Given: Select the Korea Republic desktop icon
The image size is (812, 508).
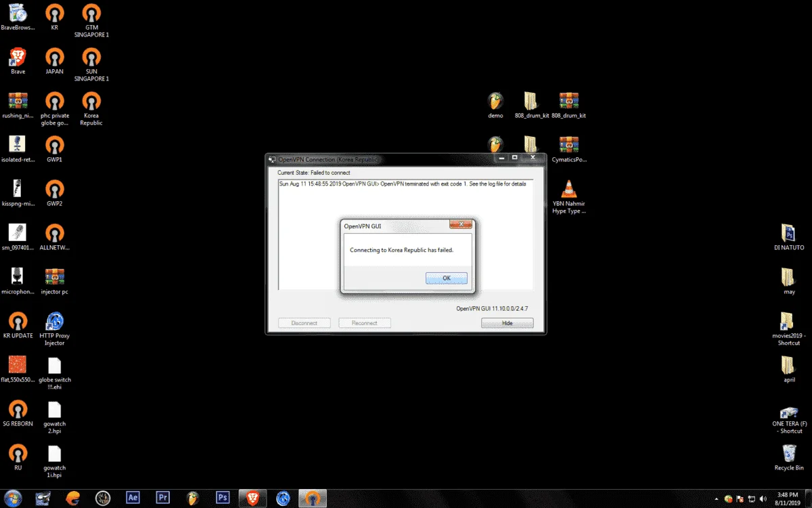Looking at the screenshot, I should [91, 108].
